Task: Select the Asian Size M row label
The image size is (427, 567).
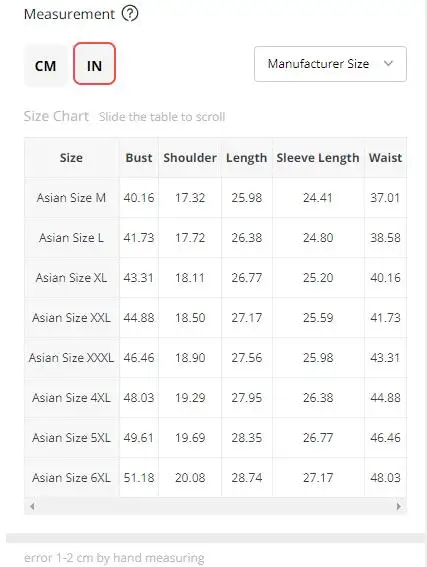Action: coord(71,198)
